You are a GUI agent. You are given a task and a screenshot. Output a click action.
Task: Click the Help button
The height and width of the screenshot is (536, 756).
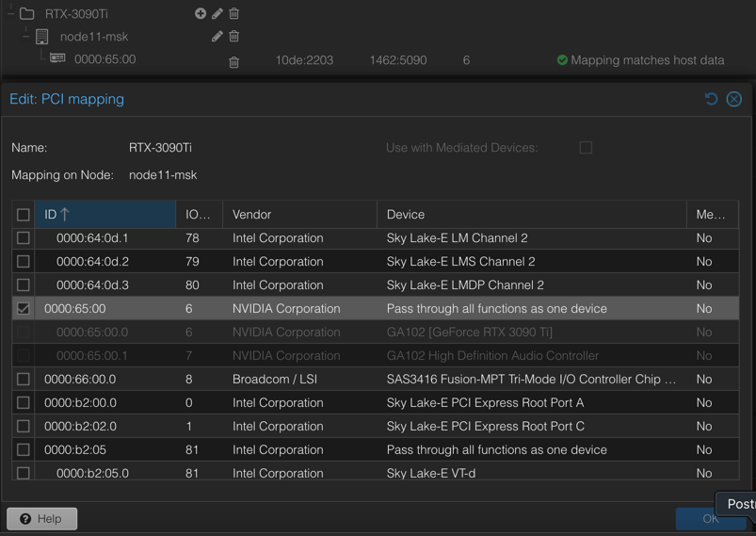click(x=41, y=519)
